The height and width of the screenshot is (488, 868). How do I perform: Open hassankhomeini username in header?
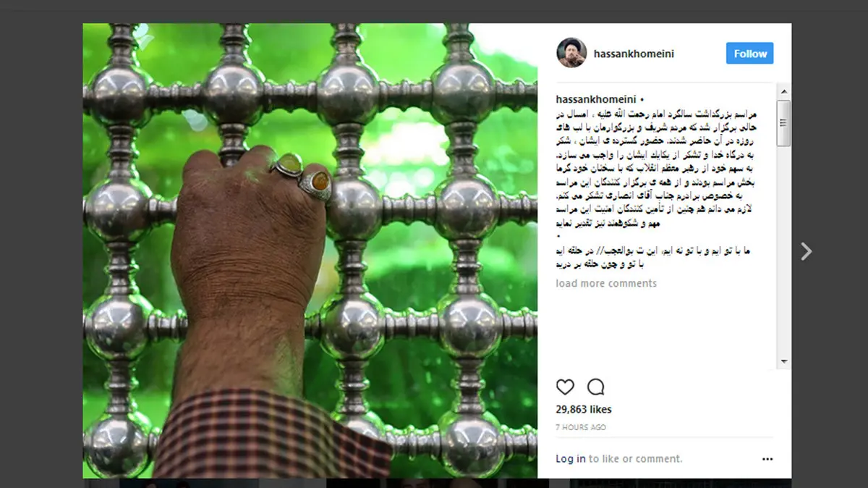click(634, 54)
